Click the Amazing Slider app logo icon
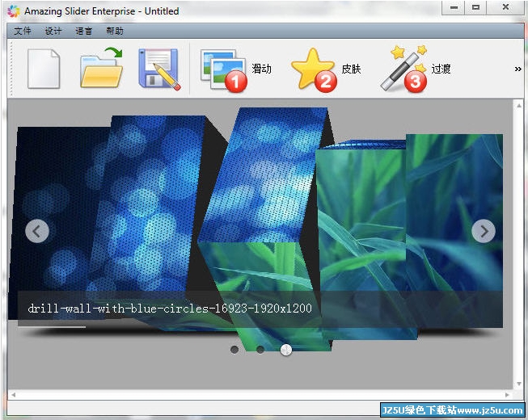Image resolution: width=528 pixels, height=420 pixels. 14,11
